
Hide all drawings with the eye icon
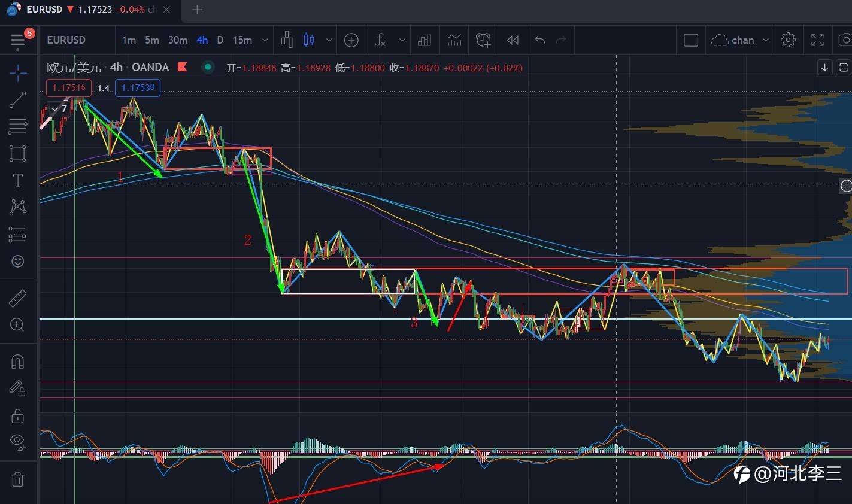click(18, 442)
